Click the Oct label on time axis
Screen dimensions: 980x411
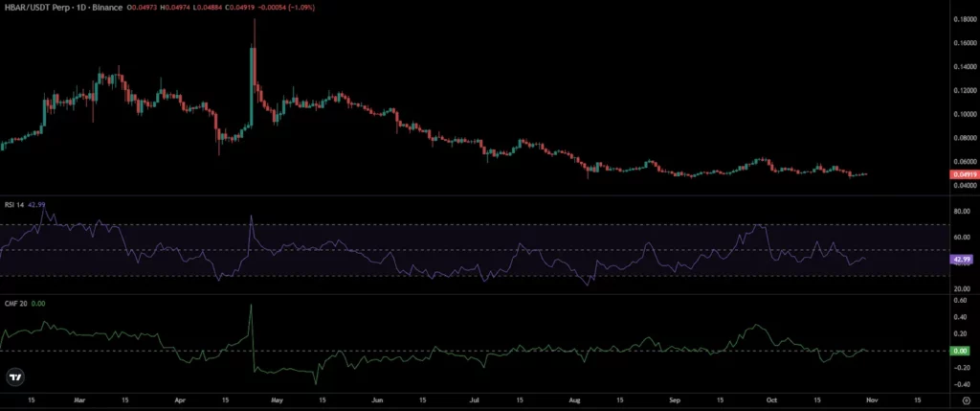pos(772,400)
